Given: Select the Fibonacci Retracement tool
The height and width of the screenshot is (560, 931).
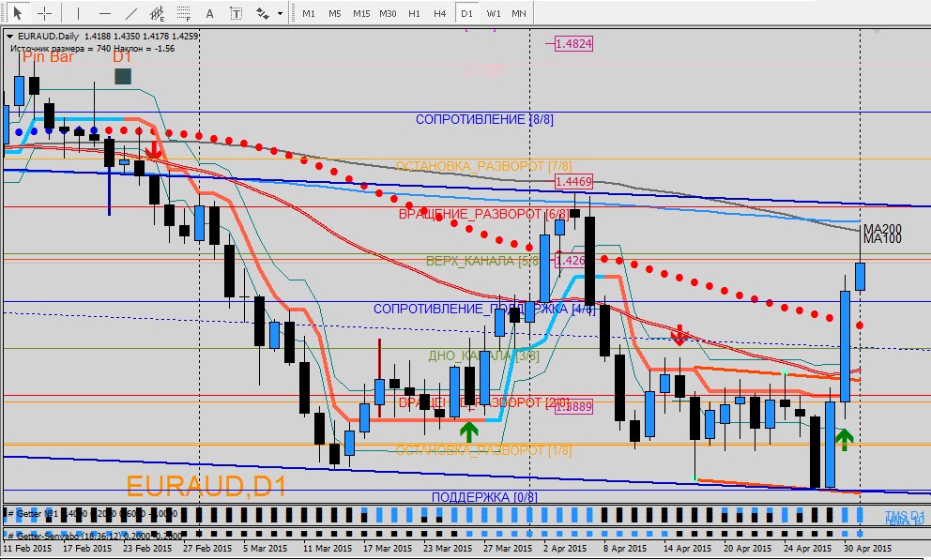Looking at the screenshot, I should pyautogui.click(x=183, y=13).
